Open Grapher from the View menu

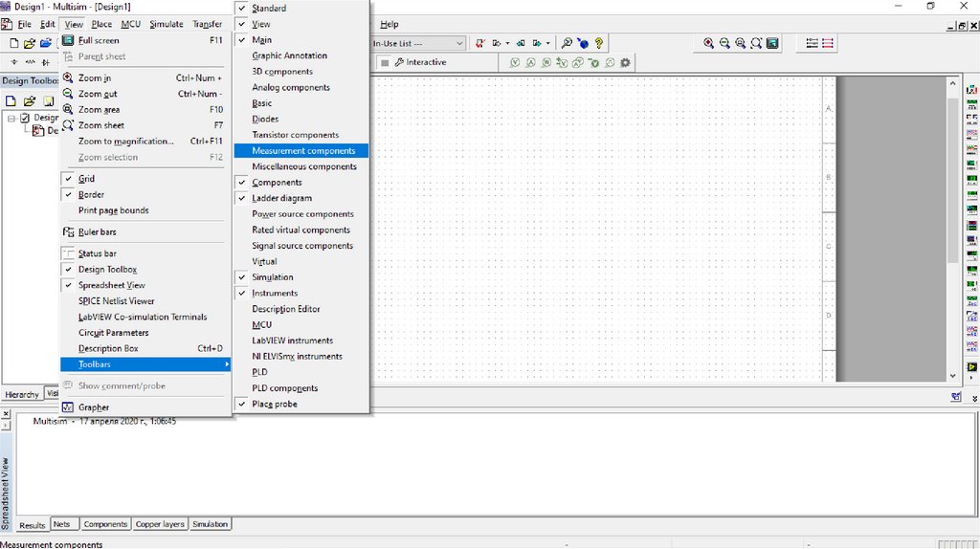tap(94, 407)
